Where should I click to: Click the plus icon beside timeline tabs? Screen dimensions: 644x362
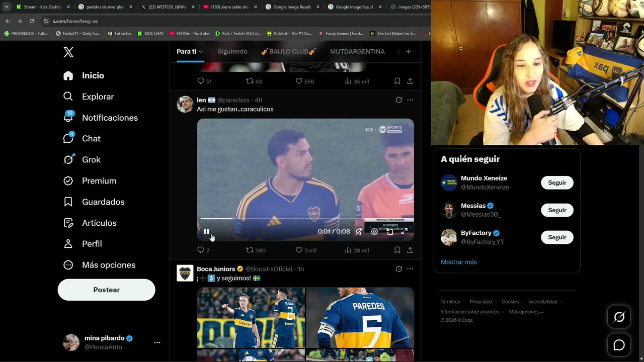(409, 51)
